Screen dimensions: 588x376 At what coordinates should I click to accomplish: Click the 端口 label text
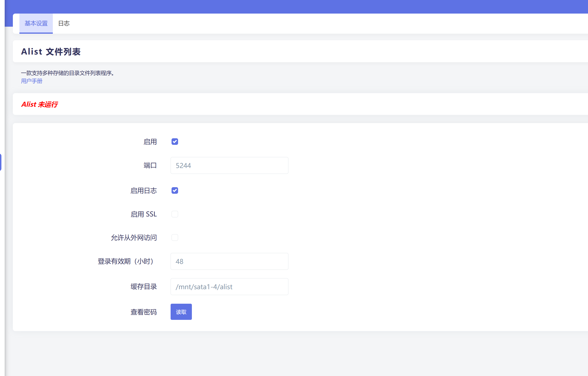[150, 165]
